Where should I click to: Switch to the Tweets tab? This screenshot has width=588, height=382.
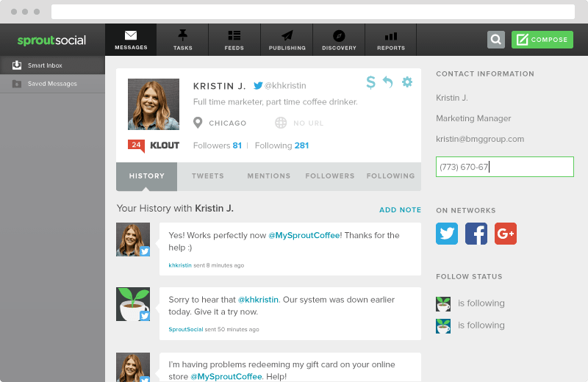click(x=208, y=176)
